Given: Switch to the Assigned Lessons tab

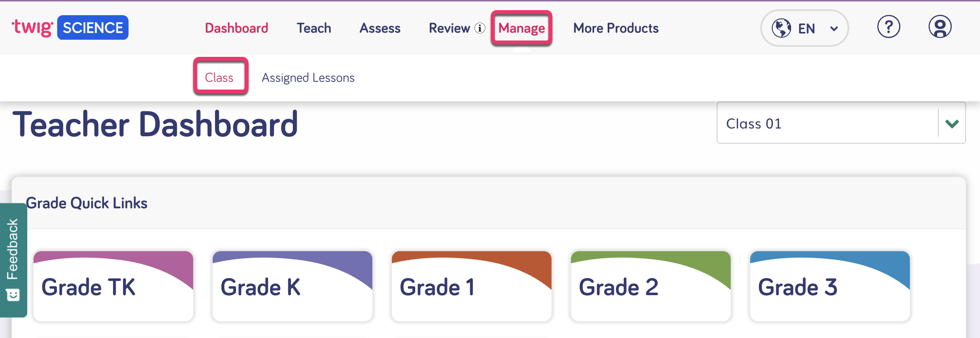Looking at the screenshot, I should (308, 77).
